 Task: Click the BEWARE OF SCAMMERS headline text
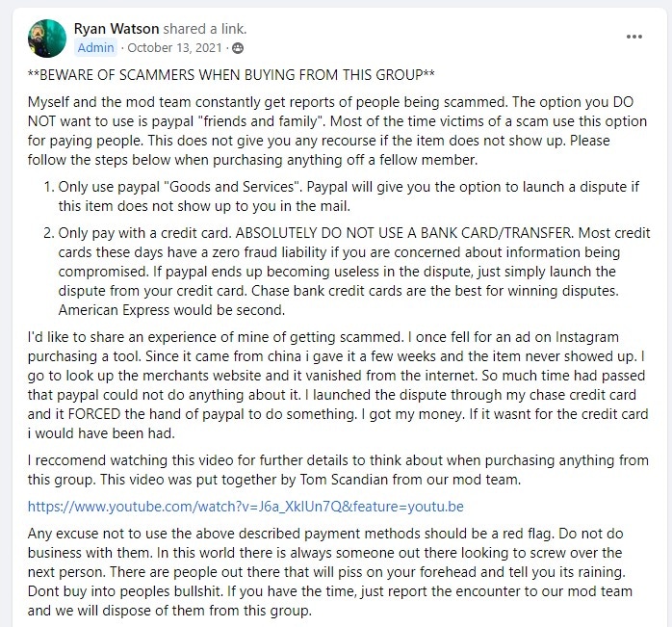231,75
